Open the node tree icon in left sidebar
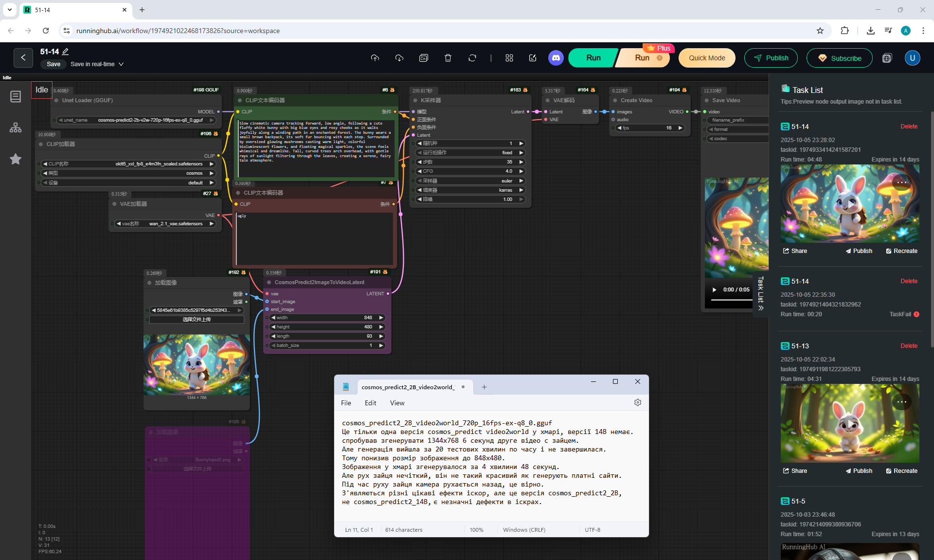Viewport: 934px width, 560px height. click(16, 128)
